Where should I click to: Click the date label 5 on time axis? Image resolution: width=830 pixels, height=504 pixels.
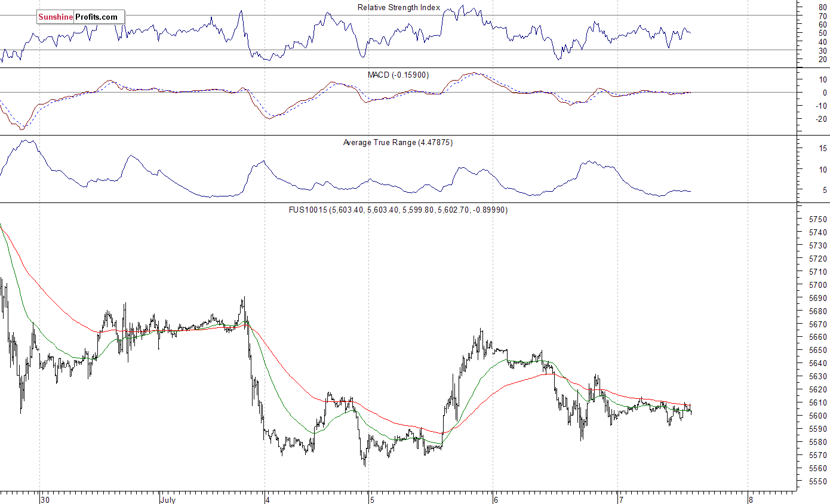371,500
